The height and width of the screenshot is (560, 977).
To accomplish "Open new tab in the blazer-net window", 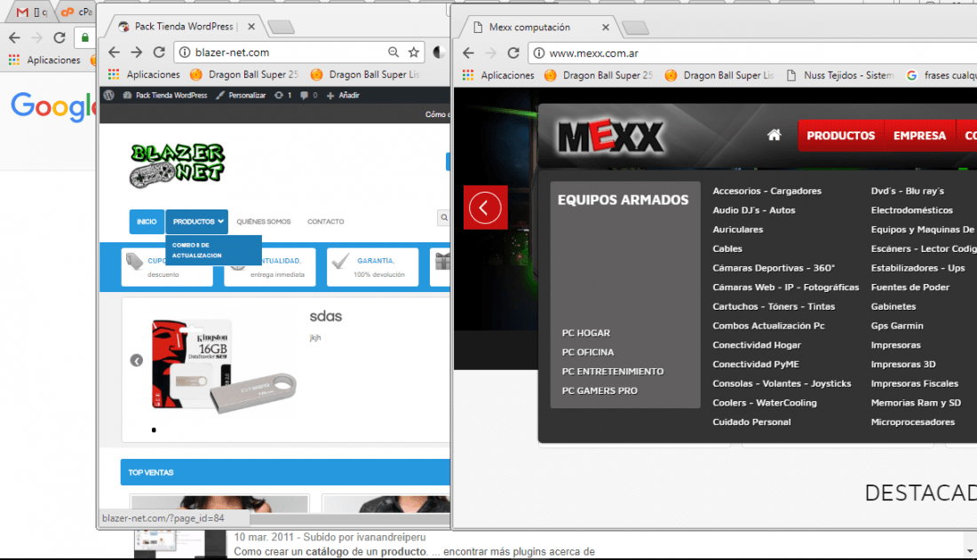I will pos(282,27).
